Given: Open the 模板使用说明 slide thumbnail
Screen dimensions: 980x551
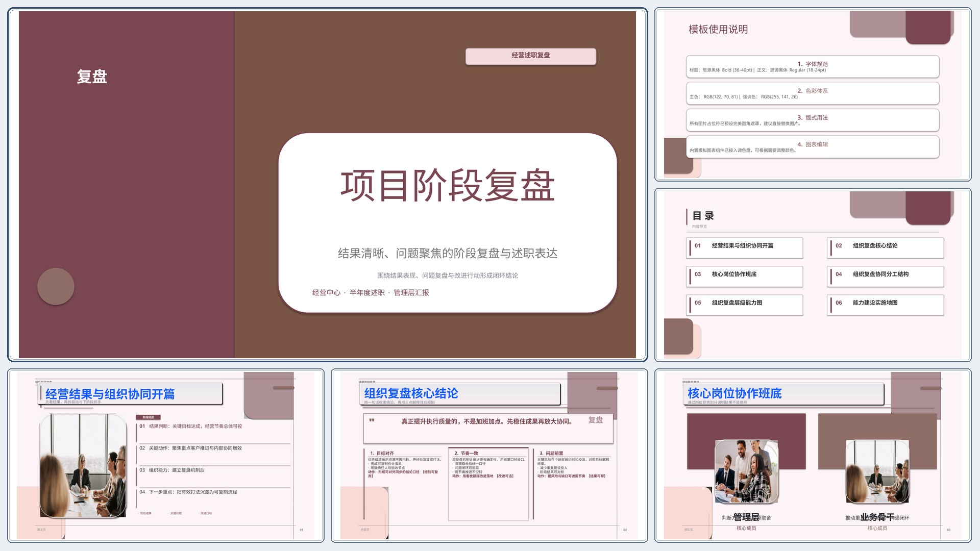Looking at the screenshot, I should tap(813, 94).
